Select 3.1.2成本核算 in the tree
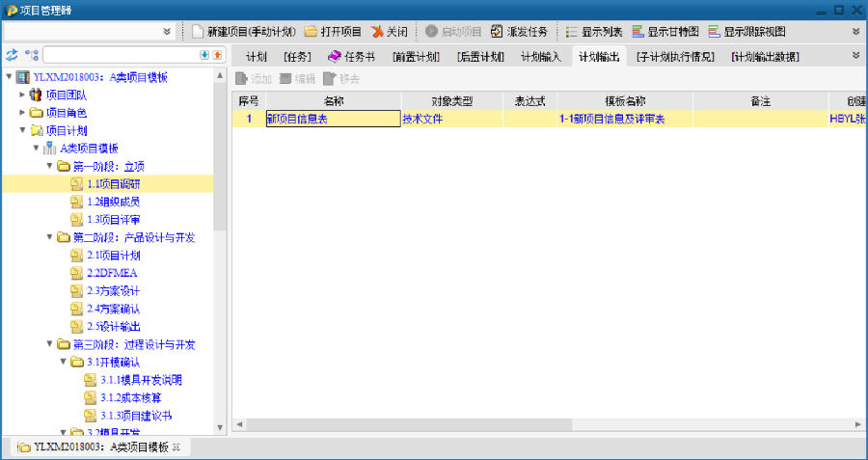Viewport: 868px width, 460px height. point(130,397)
